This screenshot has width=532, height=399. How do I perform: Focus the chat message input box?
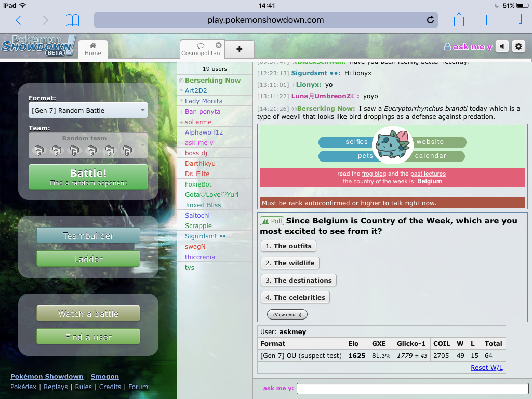pyautogui.click(x=413, y=389)
